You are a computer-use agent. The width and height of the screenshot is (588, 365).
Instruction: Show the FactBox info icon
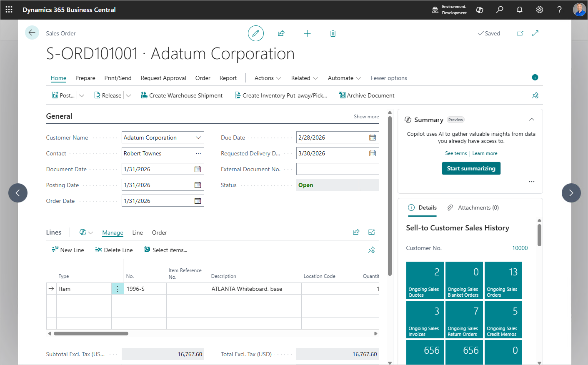(x=535, y=77)
